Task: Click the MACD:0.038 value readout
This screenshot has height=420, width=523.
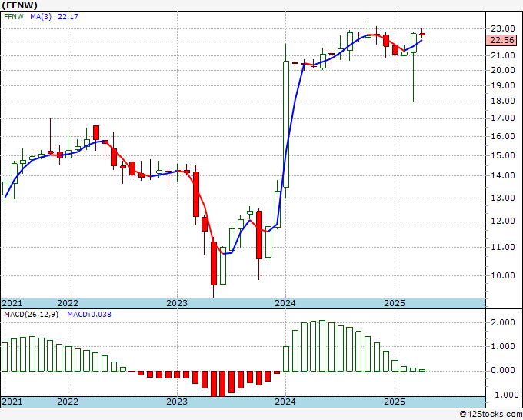Action: [89, 315]
